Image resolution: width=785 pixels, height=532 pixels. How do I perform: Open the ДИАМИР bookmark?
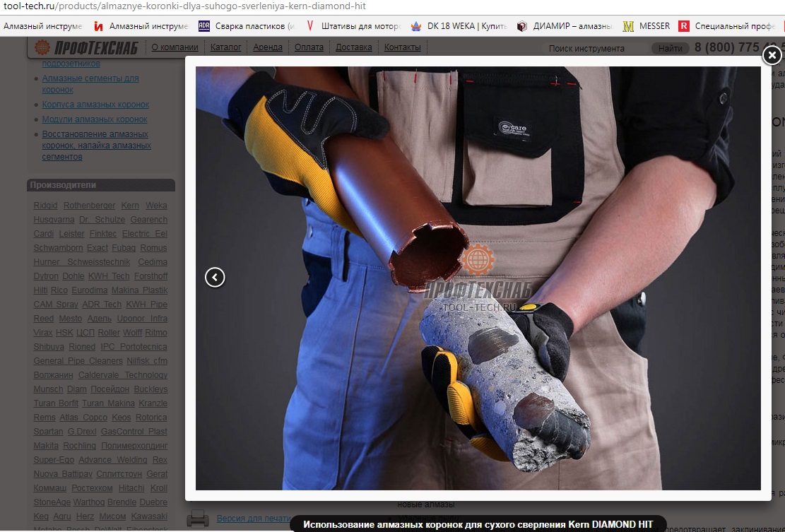pos(565,26)
